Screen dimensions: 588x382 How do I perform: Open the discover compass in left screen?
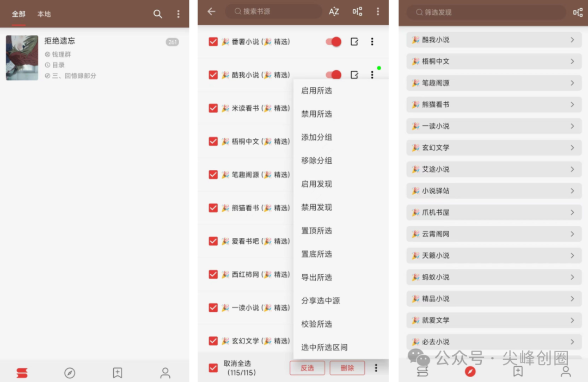coord(70,373)
